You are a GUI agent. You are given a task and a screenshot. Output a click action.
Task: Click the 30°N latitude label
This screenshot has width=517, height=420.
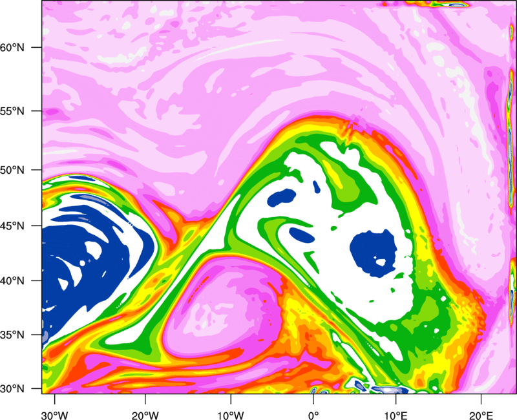[x=12, y=389]
